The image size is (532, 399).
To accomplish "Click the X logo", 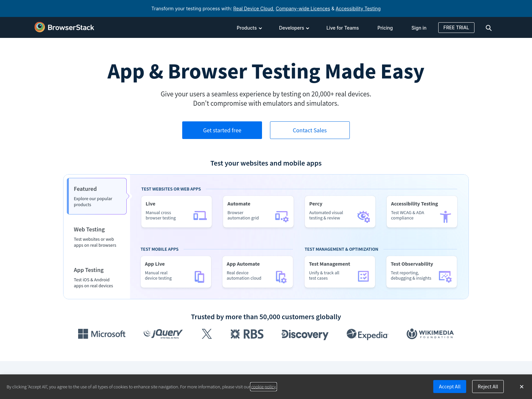I will point(207,334).
